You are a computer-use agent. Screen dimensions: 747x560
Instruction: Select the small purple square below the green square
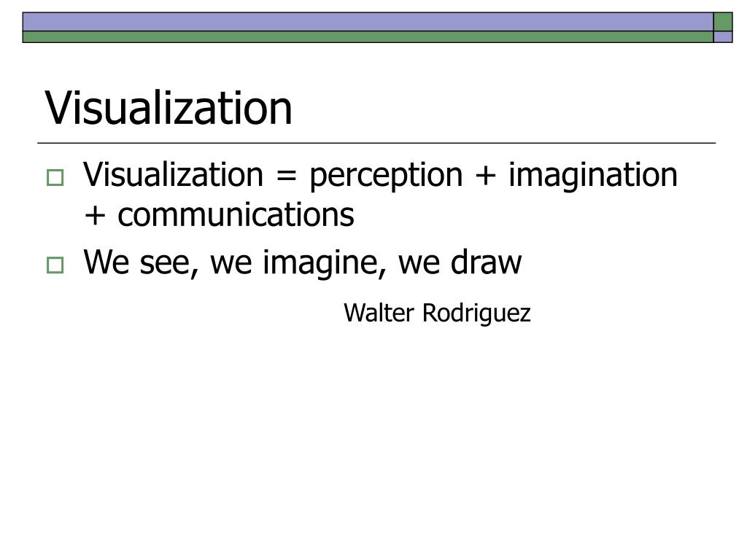(723, 37)
